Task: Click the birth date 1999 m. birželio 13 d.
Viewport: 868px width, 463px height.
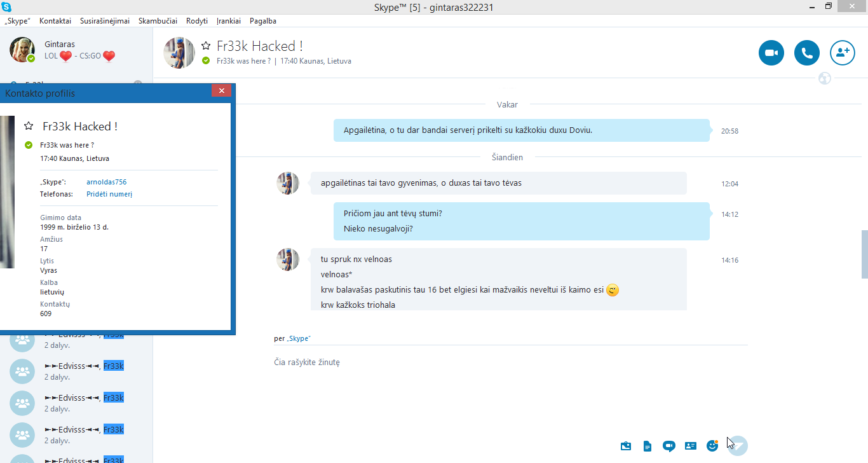Action: click(74, 227)
